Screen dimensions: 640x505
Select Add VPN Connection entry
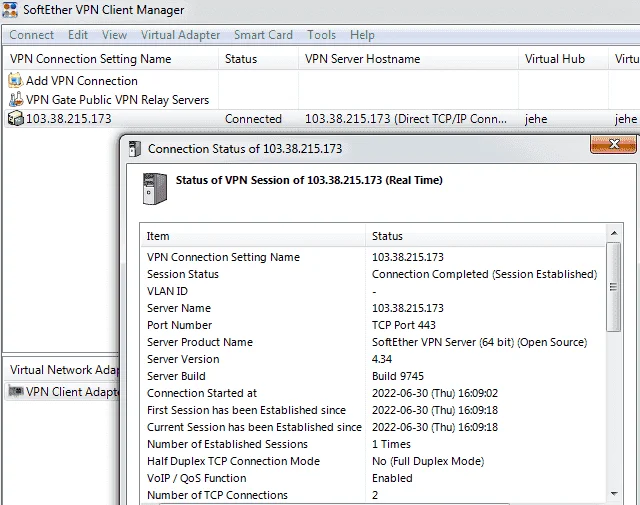(x=82, y=81)
